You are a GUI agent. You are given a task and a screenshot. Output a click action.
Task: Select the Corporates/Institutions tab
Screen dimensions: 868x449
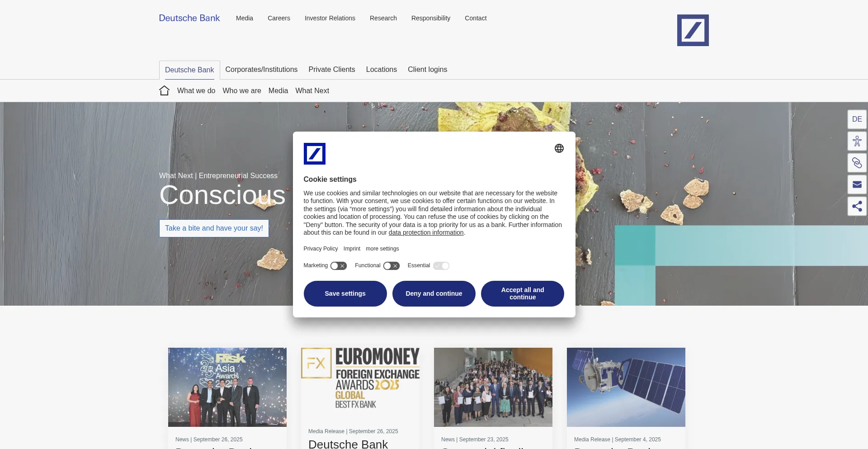(x=261, y=70)
